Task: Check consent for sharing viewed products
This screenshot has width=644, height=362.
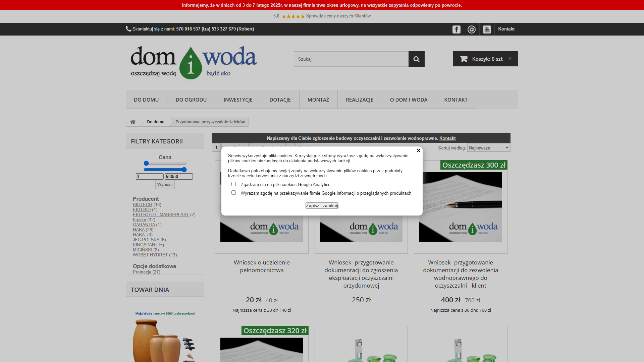Action: click(x=233, y=193)
